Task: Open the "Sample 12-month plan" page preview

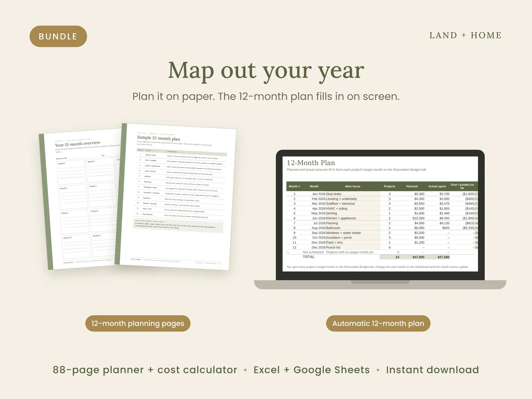Action: click(x=176, y=196)
